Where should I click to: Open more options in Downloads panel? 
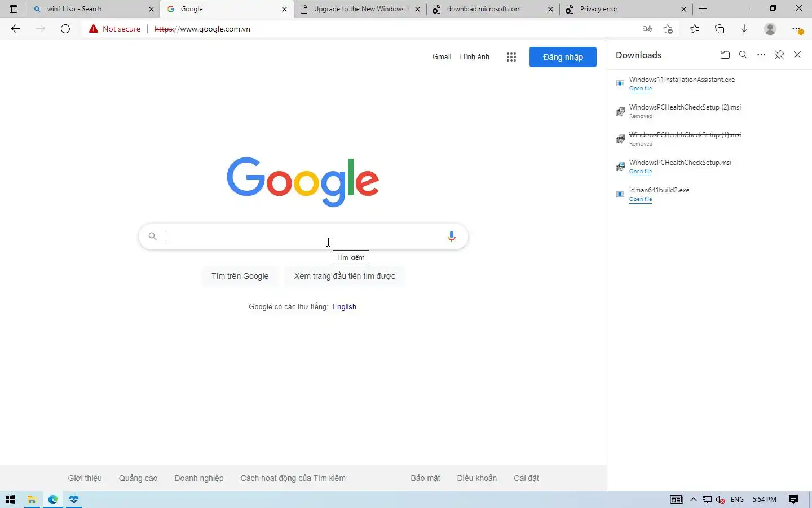[761, 55]
